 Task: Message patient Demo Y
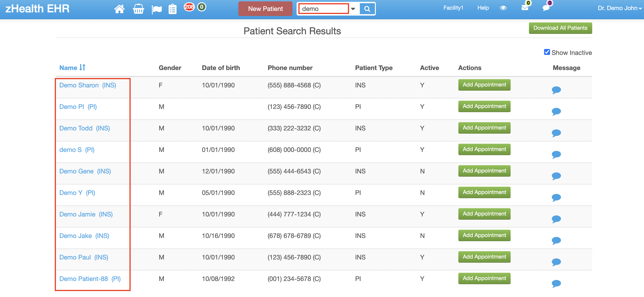[556, 197]
